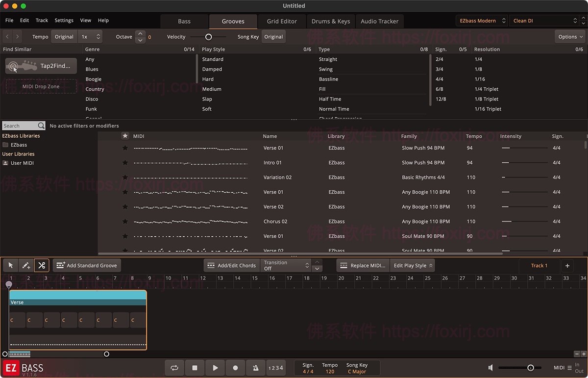Open the Settings menu

click(64, 20)
